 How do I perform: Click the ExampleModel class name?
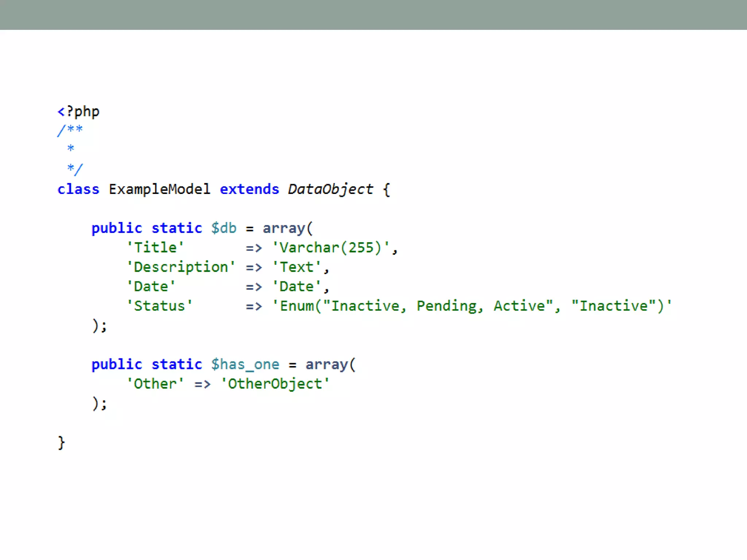pyautogui.click(x=159, y=189)
